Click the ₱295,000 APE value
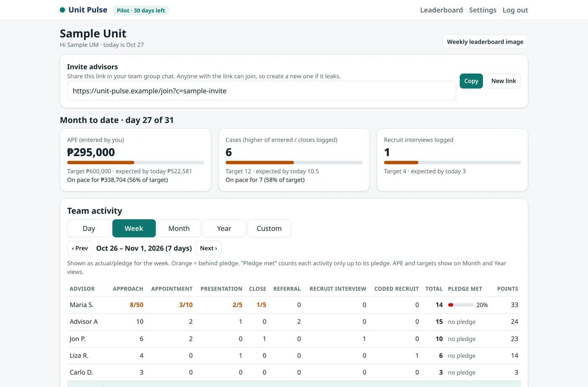 (91, 152)
